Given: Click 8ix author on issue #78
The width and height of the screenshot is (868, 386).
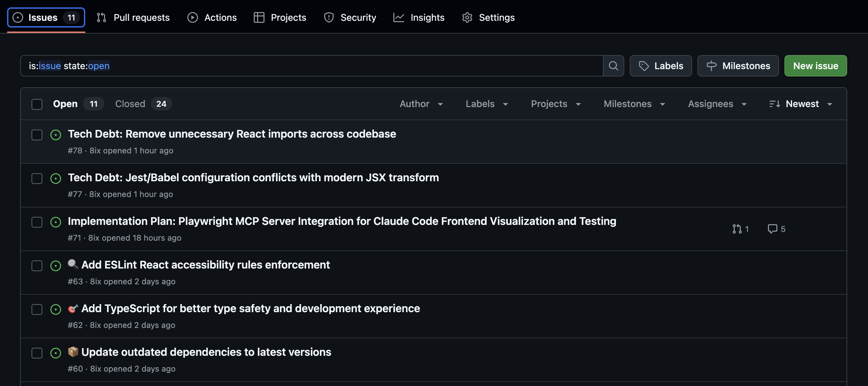Looking at the screenshot, I should [95, 151].
